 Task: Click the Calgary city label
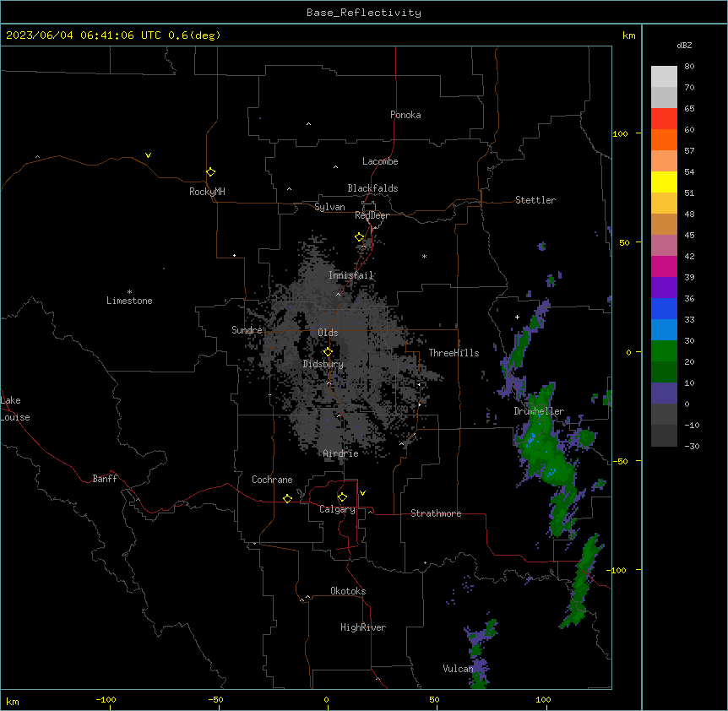pyautogui.click(x=337, y=509)
